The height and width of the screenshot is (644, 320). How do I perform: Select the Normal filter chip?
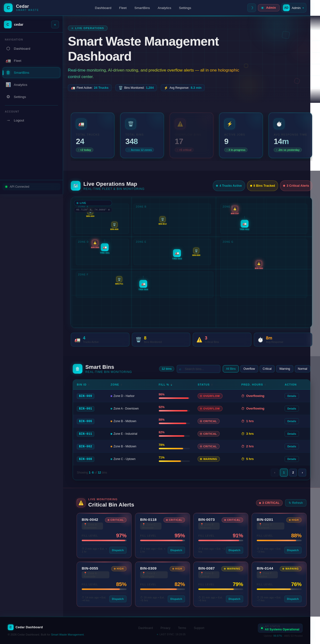[x=302, y=369]
